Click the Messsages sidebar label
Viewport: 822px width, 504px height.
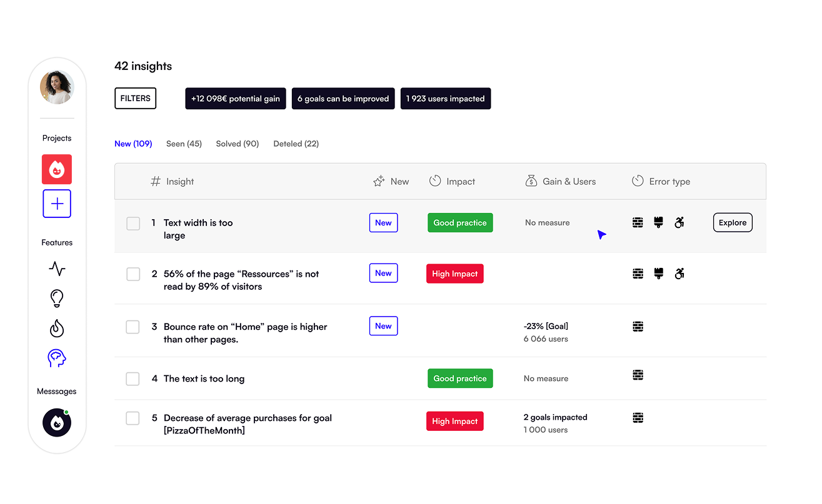[x=57, y=391]
